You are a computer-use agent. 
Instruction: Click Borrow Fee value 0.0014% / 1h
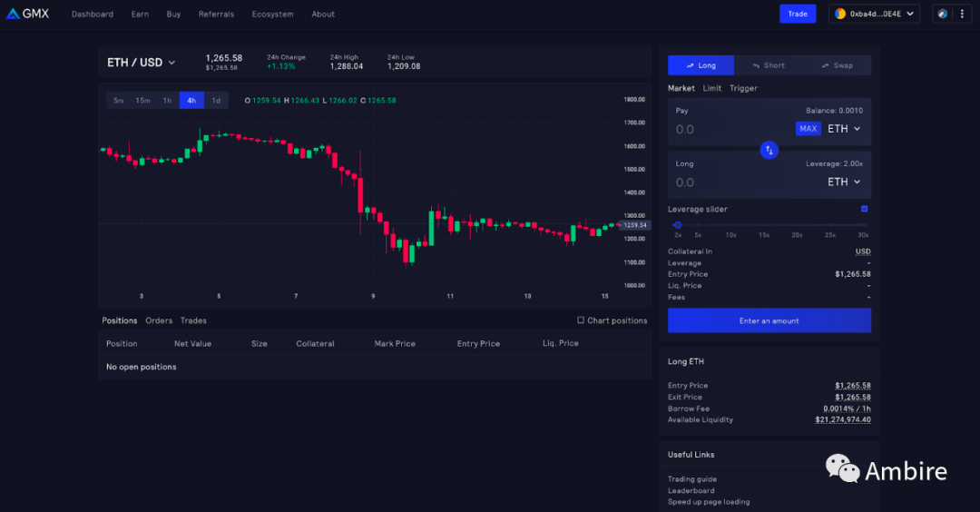(847, 409)
